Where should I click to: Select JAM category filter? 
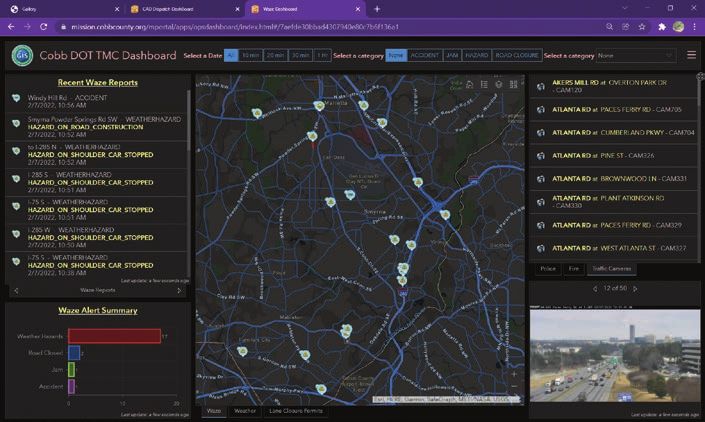(452, 55)
